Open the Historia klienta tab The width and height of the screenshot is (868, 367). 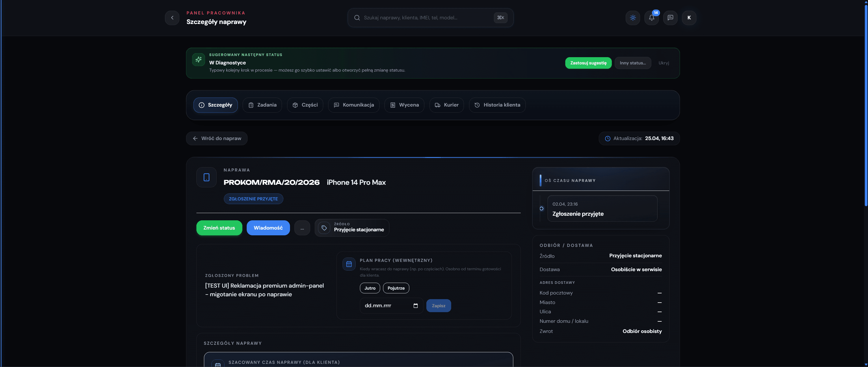(497, 105)
